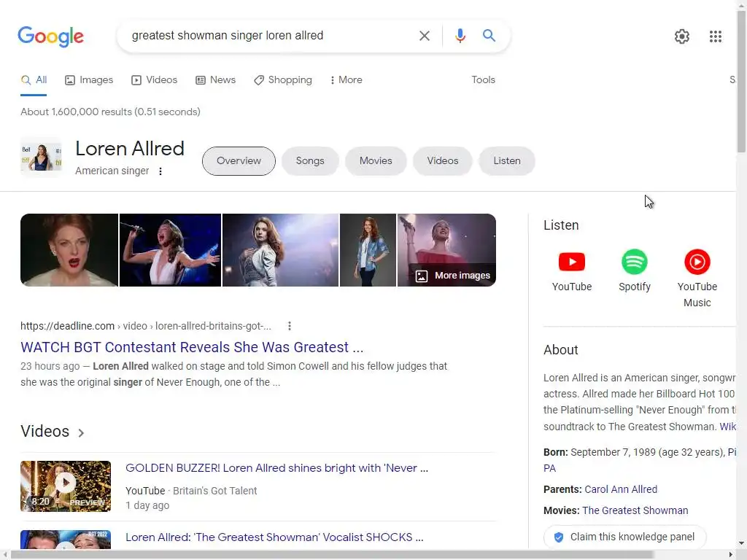The image size is (747, 560).
Task: Open 'The Greatest Showman' Vocalist SHOCKS video link
Action: [274, 537]
